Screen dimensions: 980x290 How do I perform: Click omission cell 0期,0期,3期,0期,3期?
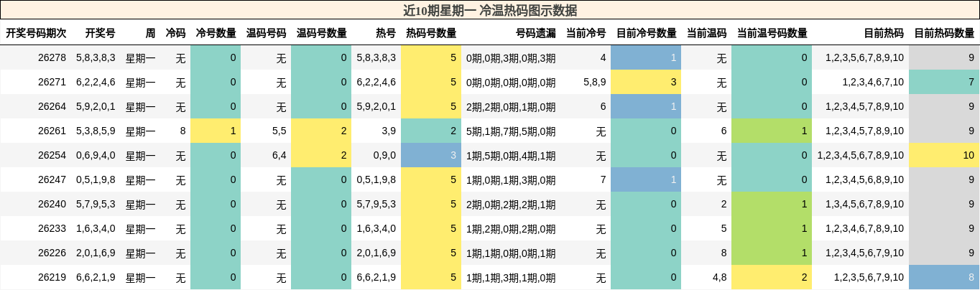click(x=511, y=58)
